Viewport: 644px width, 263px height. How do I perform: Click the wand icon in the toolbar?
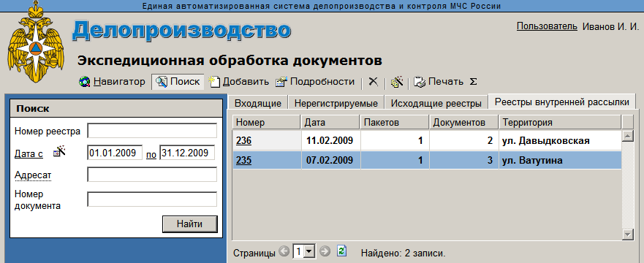397,82
